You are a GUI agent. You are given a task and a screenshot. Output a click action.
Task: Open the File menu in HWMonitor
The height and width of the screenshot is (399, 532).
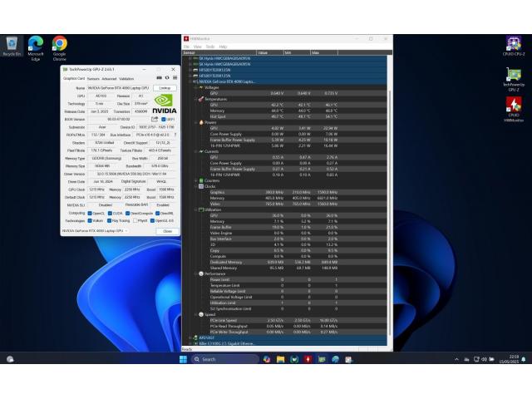186,47
